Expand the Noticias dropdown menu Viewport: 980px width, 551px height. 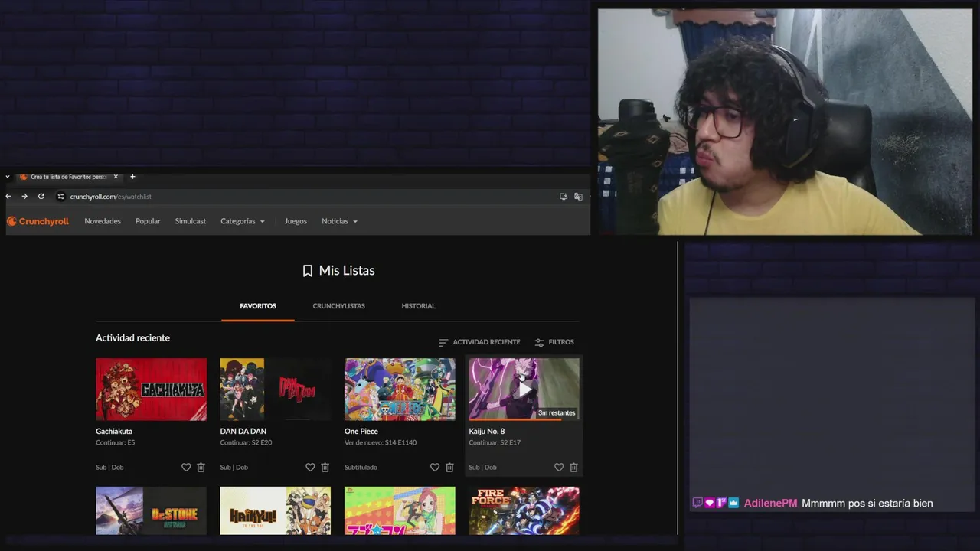tap(339, 221)
